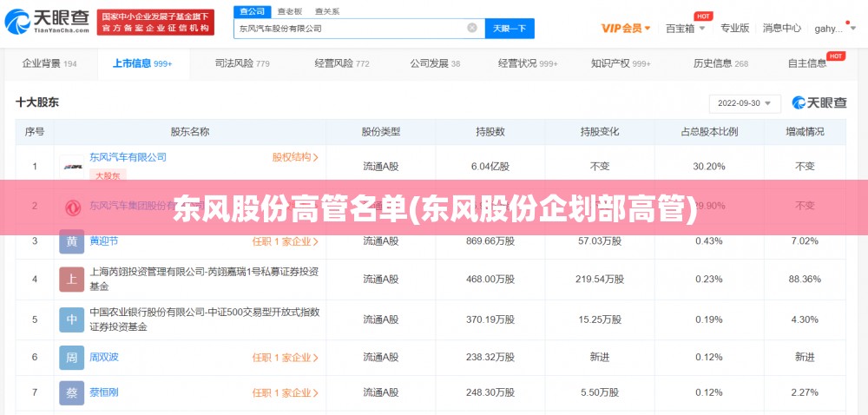Select the 上市信息 tab

pos(143,63)
